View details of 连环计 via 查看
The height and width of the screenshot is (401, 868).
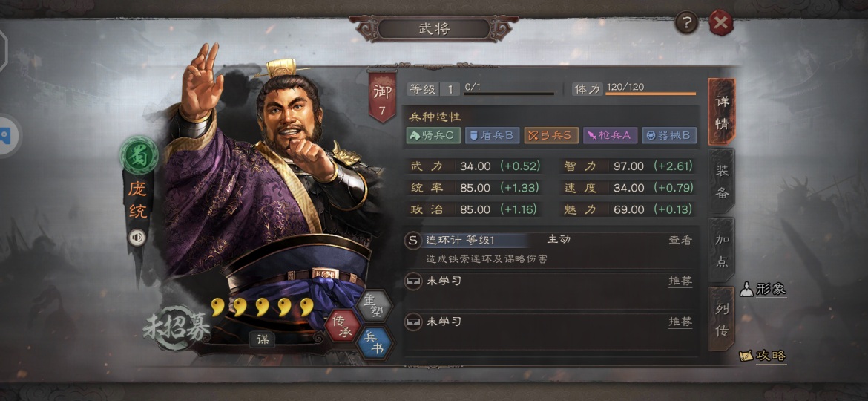(680, 241)
